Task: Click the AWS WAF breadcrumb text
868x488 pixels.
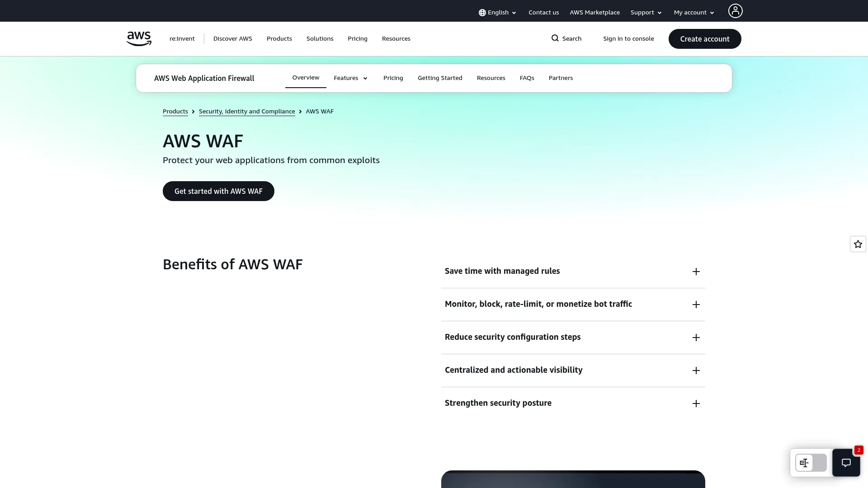Action: pyautogui.click(x=320, y=112)
